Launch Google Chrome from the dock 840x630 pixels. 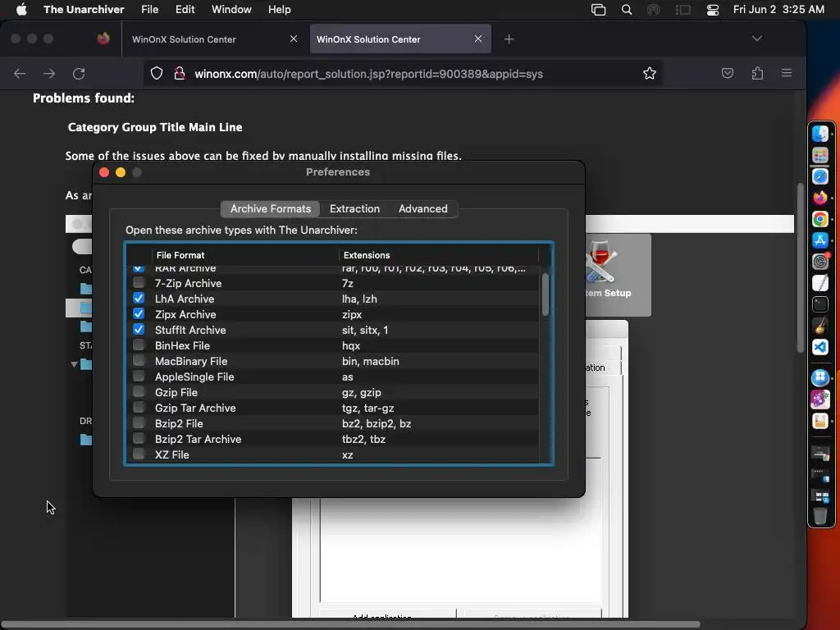pos(819,219)
